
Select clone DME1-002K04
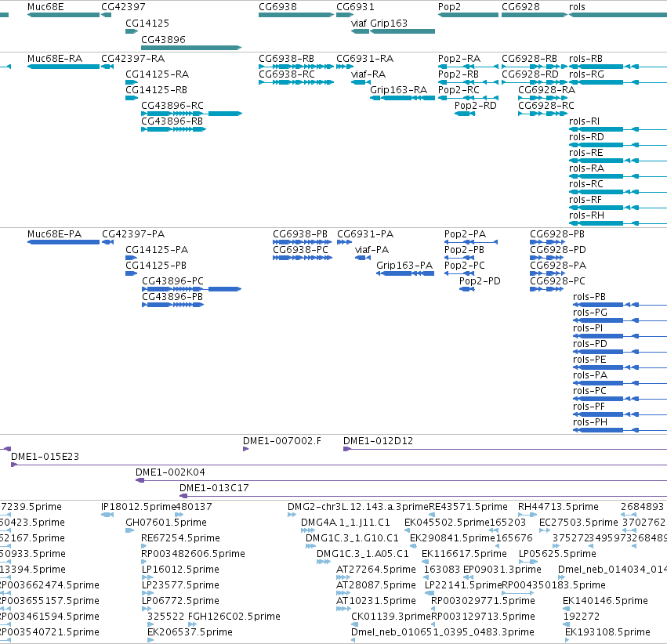point(170,472)
